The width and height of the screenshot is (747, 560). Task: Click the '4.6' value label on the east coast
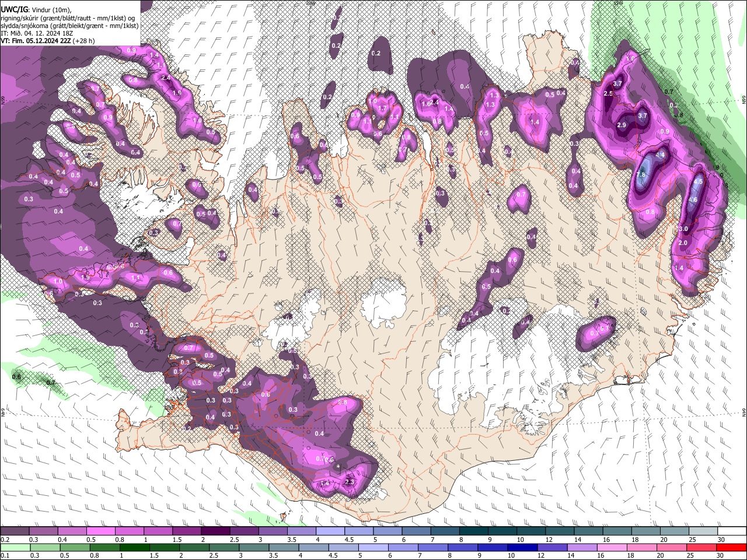pyautogui.click(x=693, y=200)
